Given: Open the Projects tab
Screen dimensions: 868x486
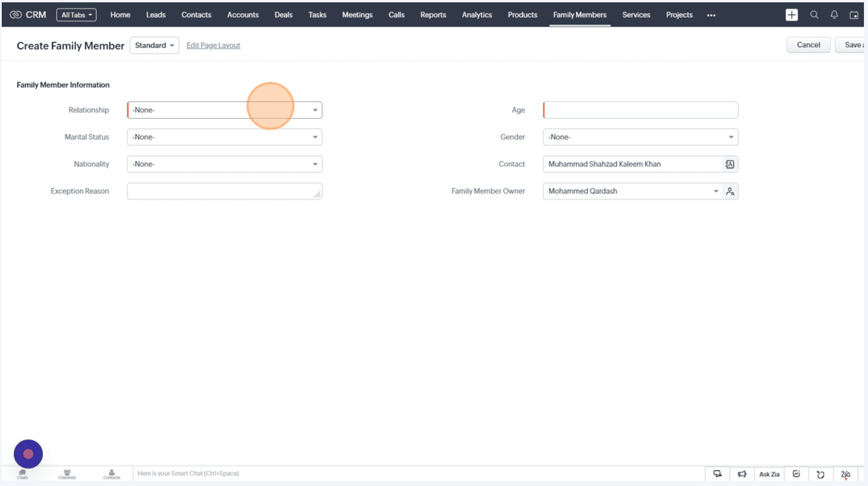Looking at the screenshot, I should [x=679, y=15].
